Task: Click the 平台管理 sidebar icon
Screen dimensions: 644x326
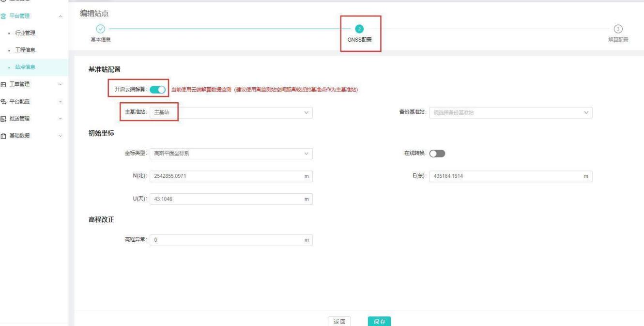Action: click(x=4, y=16)
